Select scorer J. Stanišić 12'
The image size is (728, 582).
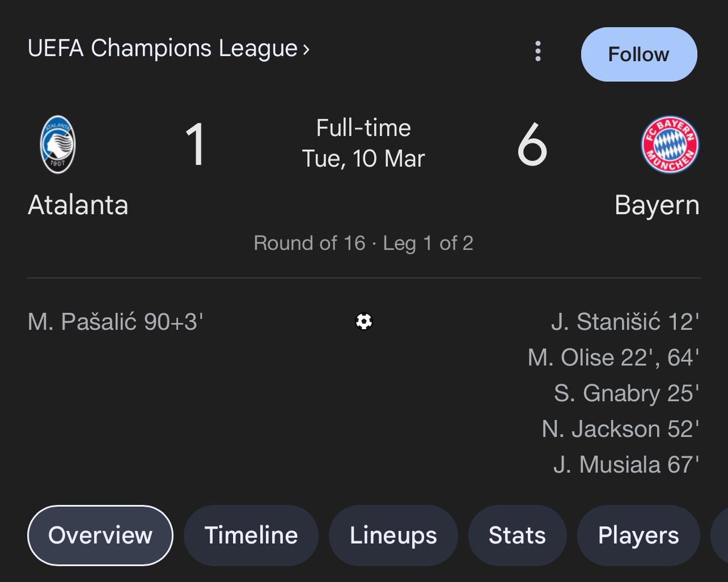(x=625, y=322)
